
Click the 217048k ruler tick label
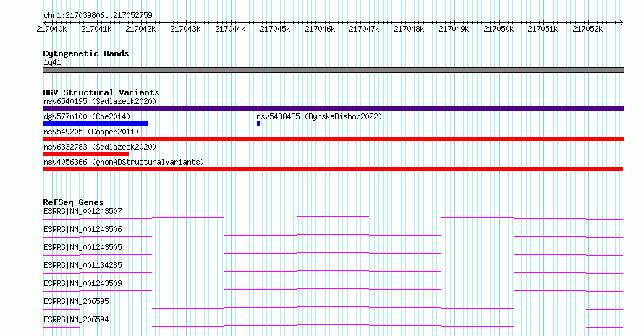coord(409,29)
